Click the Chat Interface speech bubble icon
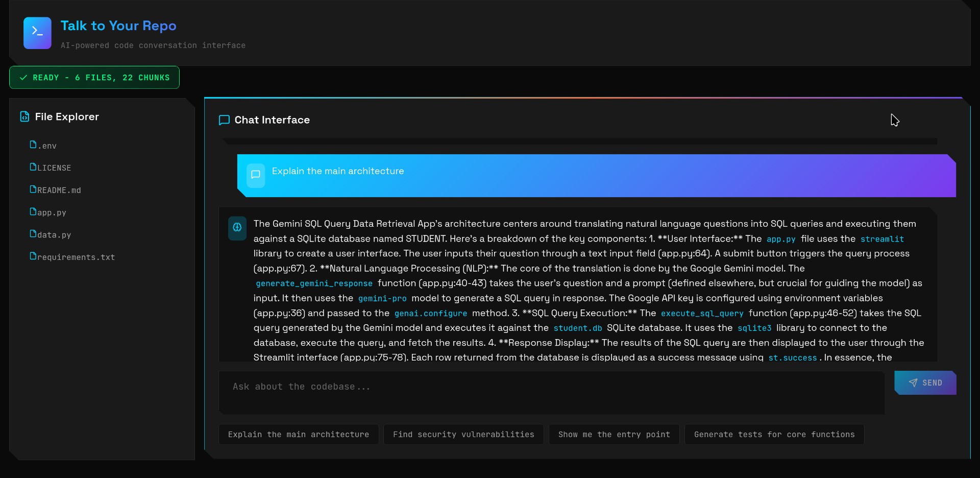Screen dimensions: 980x478 pos(224,120)
